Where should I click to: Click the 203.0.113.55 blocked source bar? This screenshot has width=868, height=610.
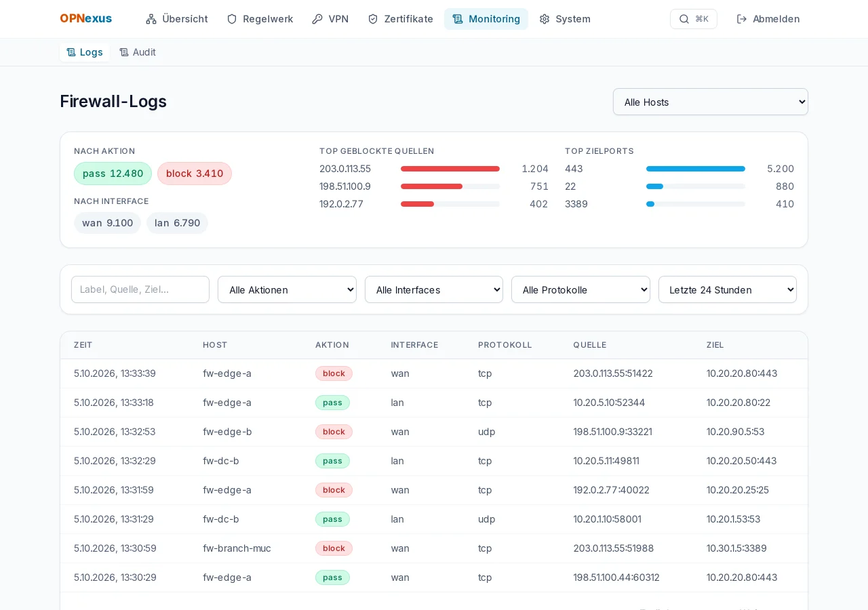[450, 169]
